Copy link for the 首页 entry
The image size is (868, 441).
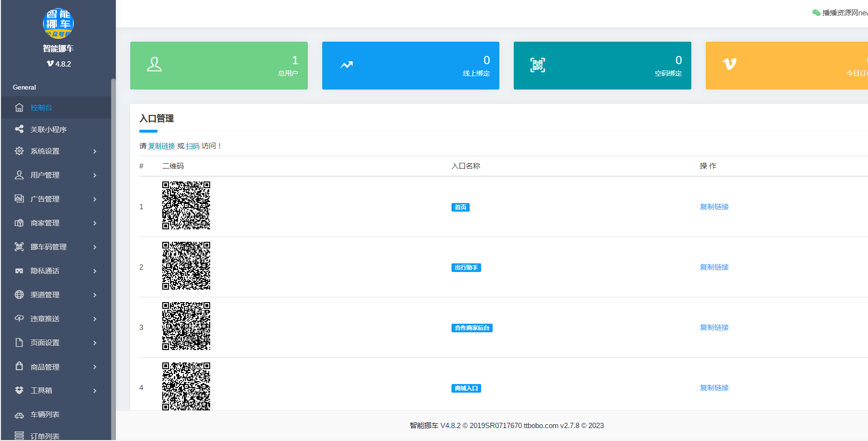pos(714,207)
